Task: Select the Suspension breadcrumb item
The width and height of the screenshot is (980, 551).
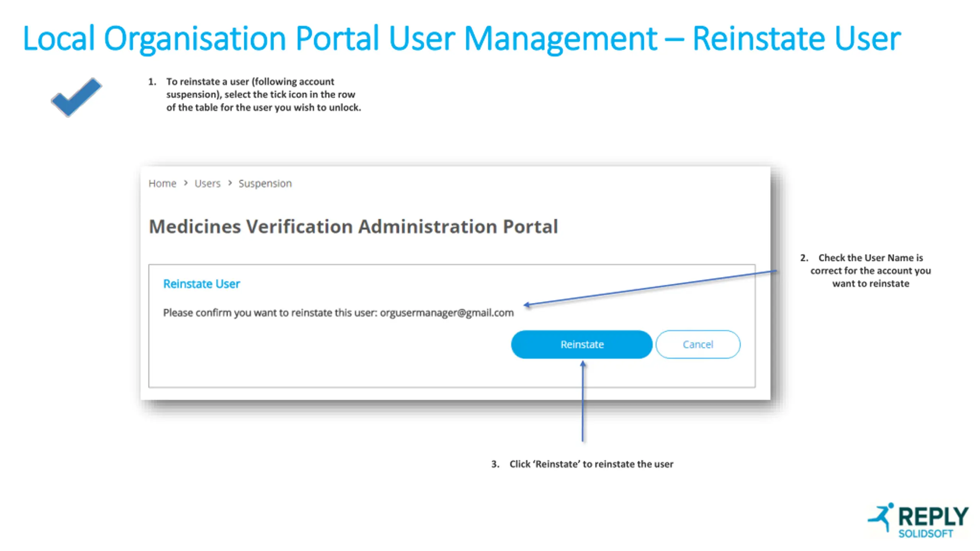Action: pos(265,184)
